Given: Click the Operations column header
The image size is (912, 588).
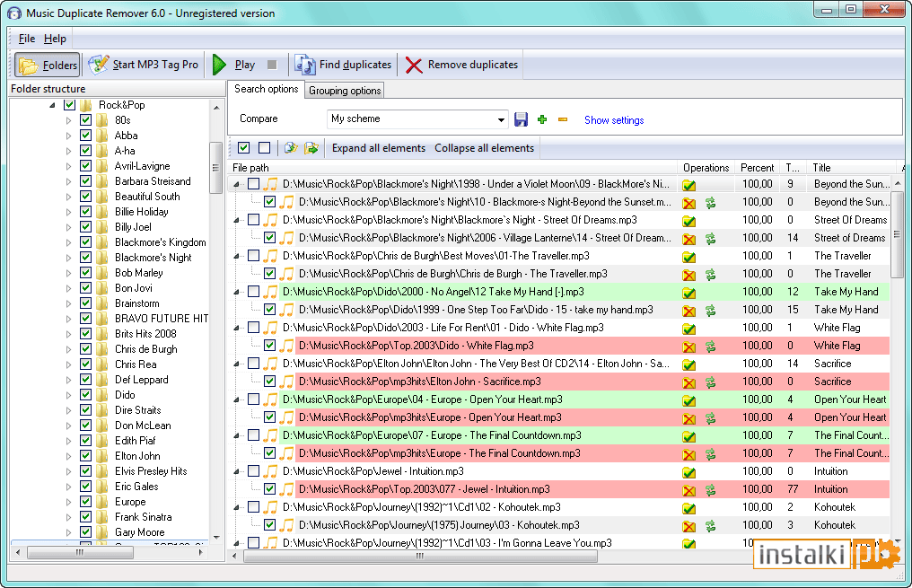Looking at the screenshot, I should [x=706, y=168].
